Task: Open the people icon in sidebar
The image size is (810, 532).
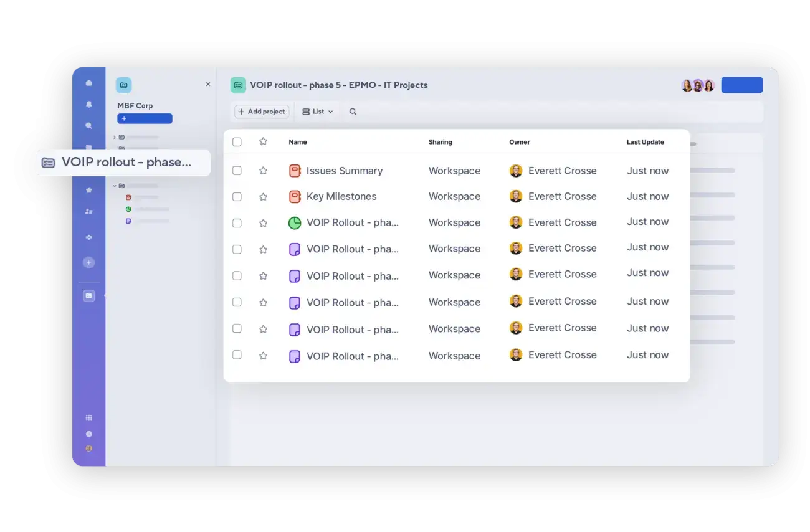Action: (x=88, y=212)
